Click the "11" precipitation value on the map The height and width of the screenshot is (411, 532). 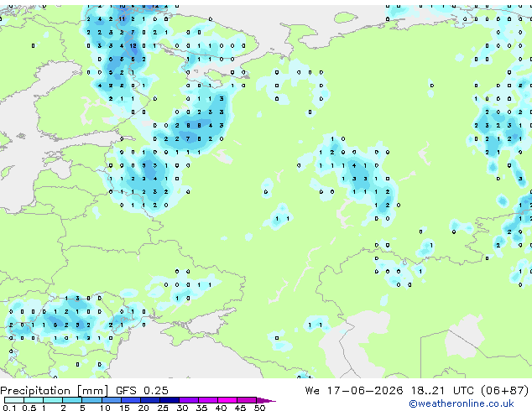click(122, 19)
